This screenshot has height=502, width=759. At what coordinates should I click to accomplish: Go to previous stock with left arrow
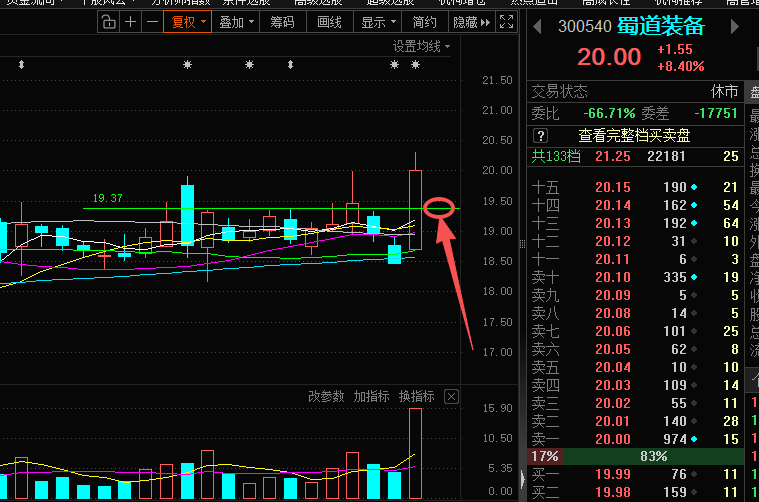[537, 26]
